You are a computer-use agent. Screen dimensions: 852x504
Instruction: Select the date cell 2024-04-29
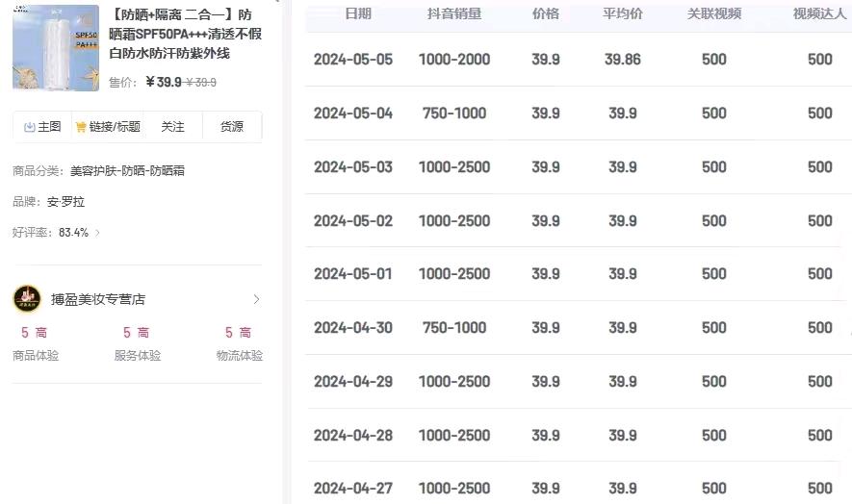point(353,381)
